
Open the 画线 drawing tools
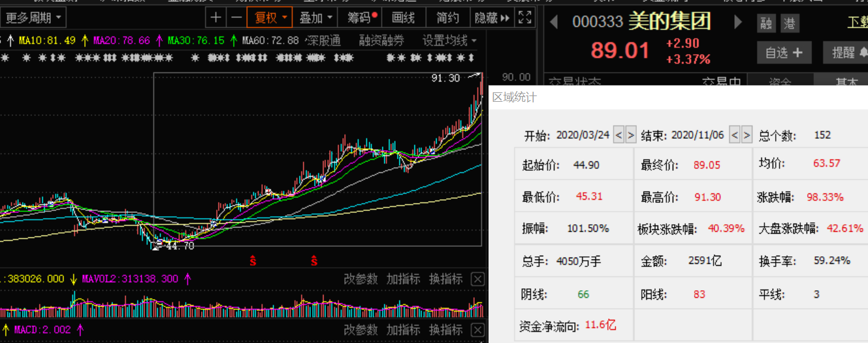tap(404, 18)
